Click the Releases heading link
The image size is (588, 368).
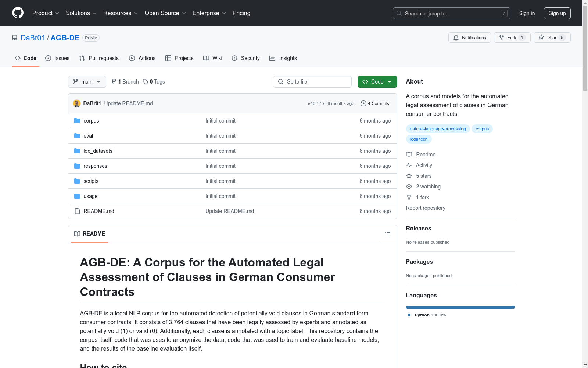pyautogui.click(x=419, y=228)
